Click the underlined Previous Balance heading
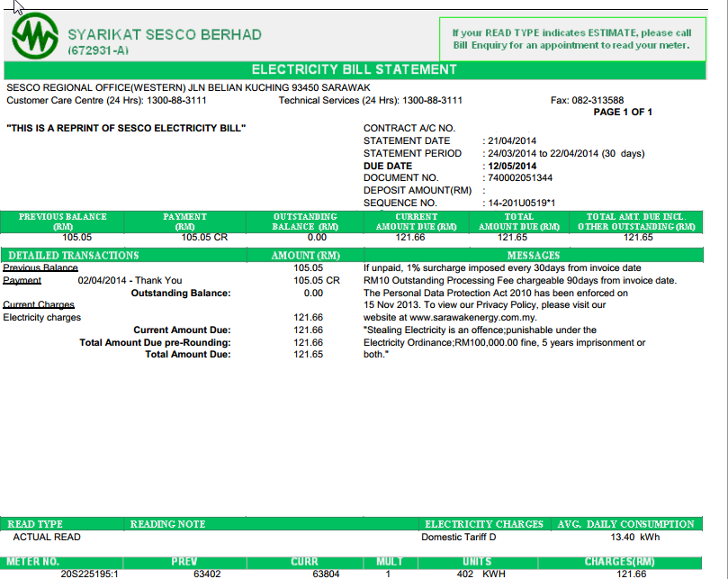 click(40, 268)
